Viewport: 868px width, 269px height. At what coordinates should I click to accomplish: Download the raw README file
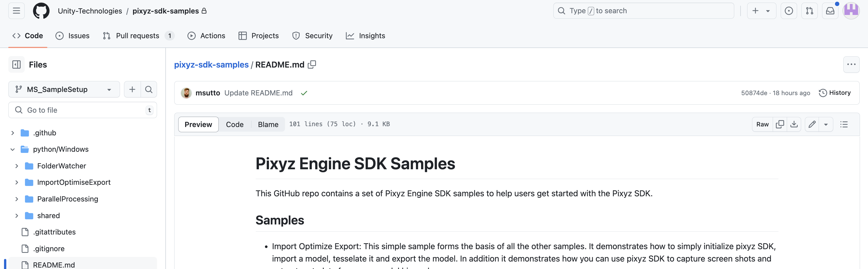(x=794, y=124)
